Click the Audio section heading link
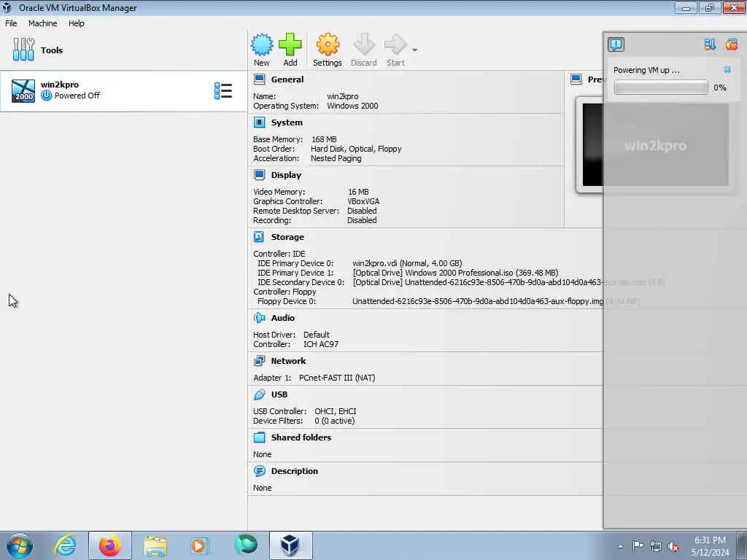The height and width of the screenshot is (560, 747). (283, 318)
